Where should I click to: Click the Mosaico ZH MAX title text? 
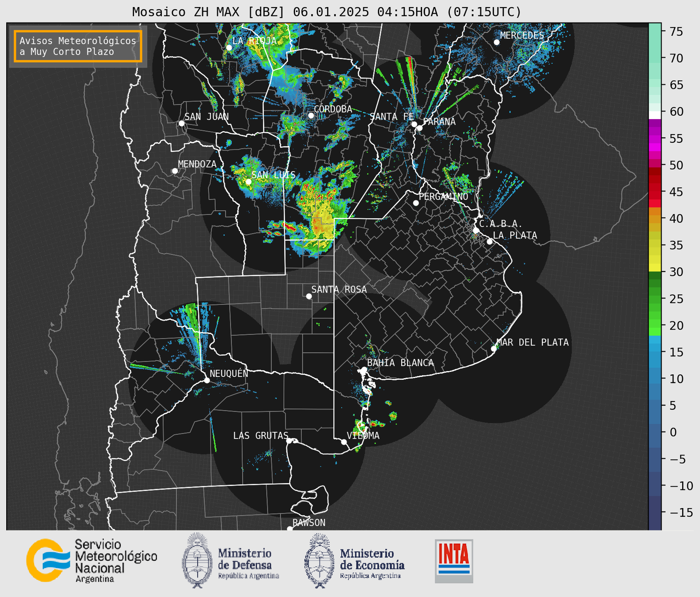327,12
